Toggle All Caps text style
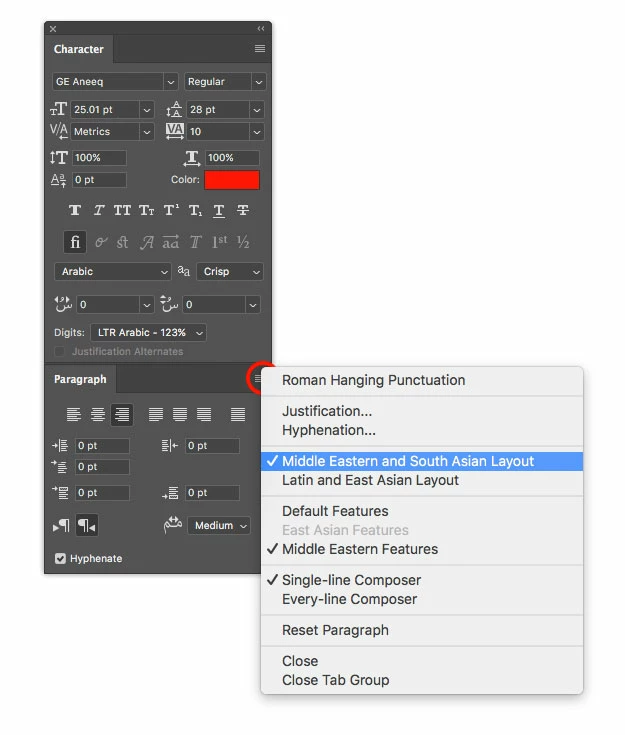 click(x=122, y=210)
